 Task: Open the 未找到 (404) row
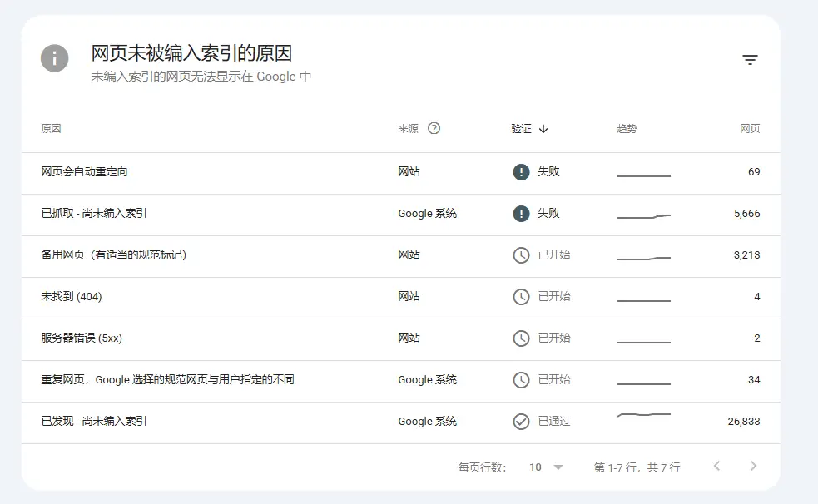pos(400,299)
